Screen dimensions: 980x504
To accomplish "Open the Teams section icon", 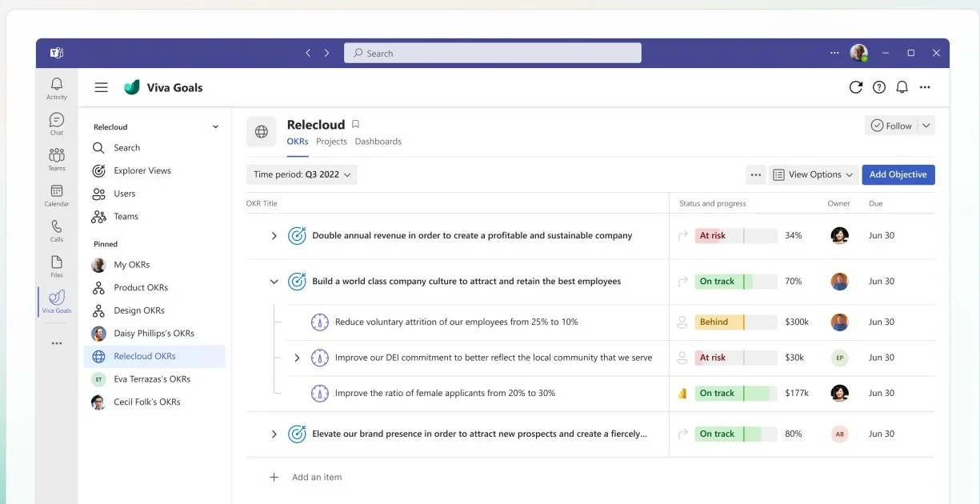I will coord(57,159).
